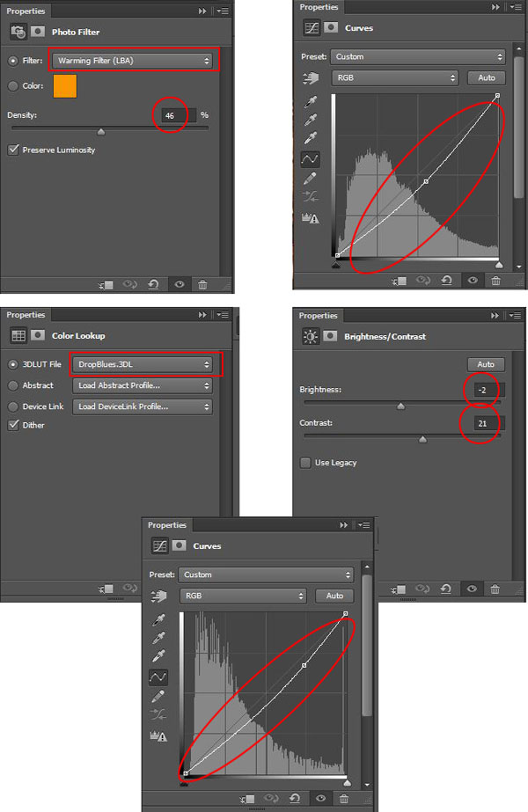Image resolution: width=528 pixels, height=812 pixels.
Task: Select on-image adjustment hand tool in lower Curves panel
Action: click(158, 596)
